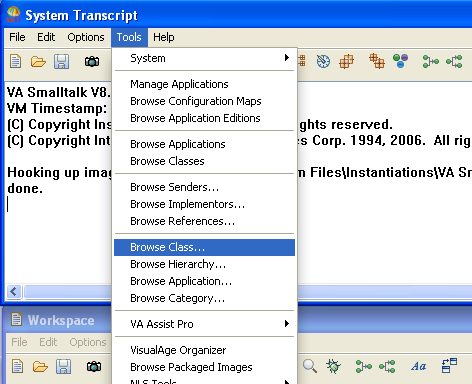Viewport: 472px width, 384px height.
Task: Open the Options menu in Workspace window
Action: (88, 342)
